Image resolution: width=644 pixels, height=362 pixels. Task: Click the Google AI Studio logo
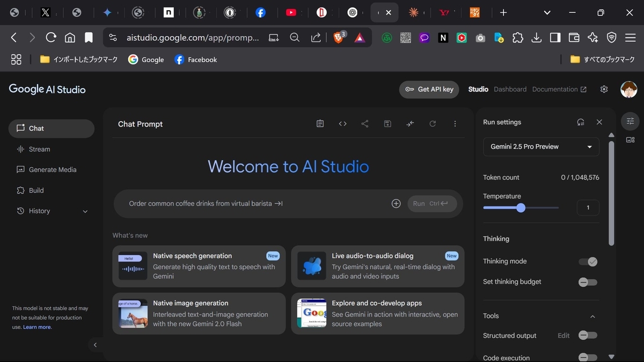click(47, 90)
